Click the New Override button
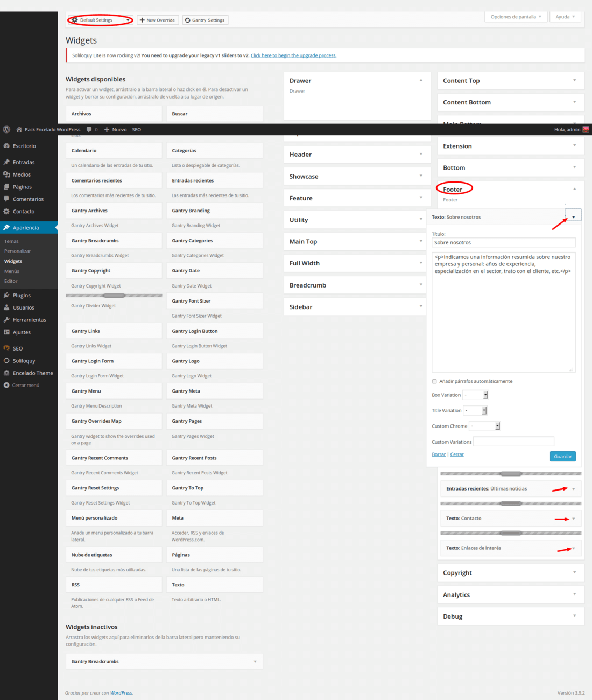Screen dimensions: 592x700 (157, 20)
